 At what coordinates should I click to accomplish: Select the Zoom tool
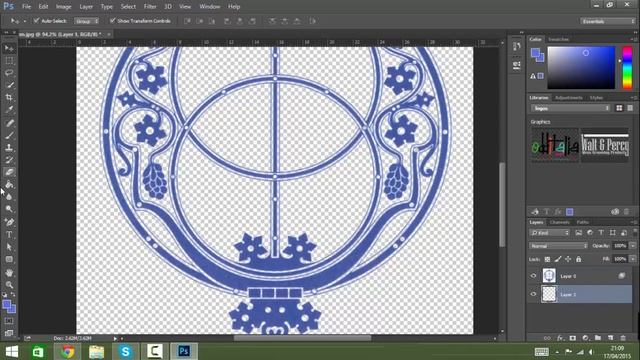tap(9, 285)
